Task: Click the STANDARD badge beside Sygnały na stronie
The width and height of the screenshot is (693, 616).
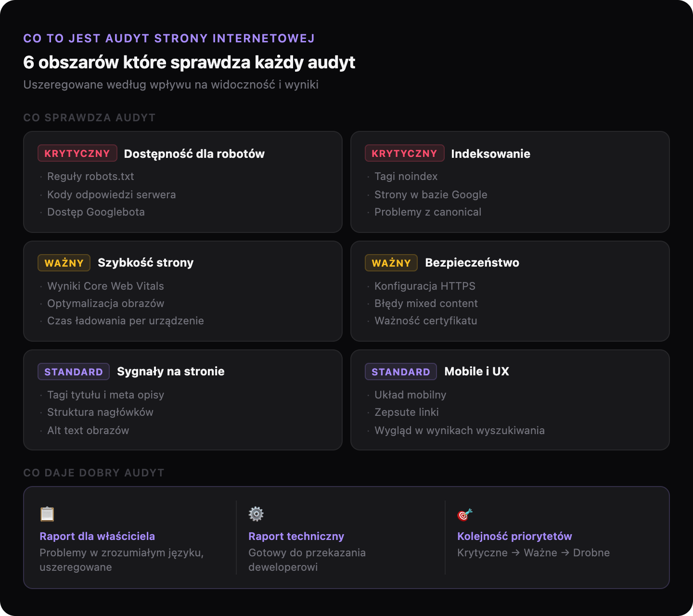Action: pyautogui.click(x=74, y=372)
